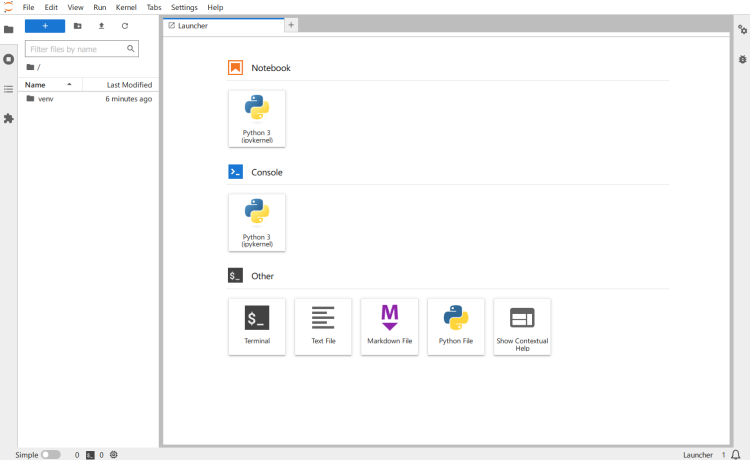The width and height of the screenshot is (750, 460).
Task: Add a new launcher tab with plus
Action: pyautogui.click(x=291, y=25)
